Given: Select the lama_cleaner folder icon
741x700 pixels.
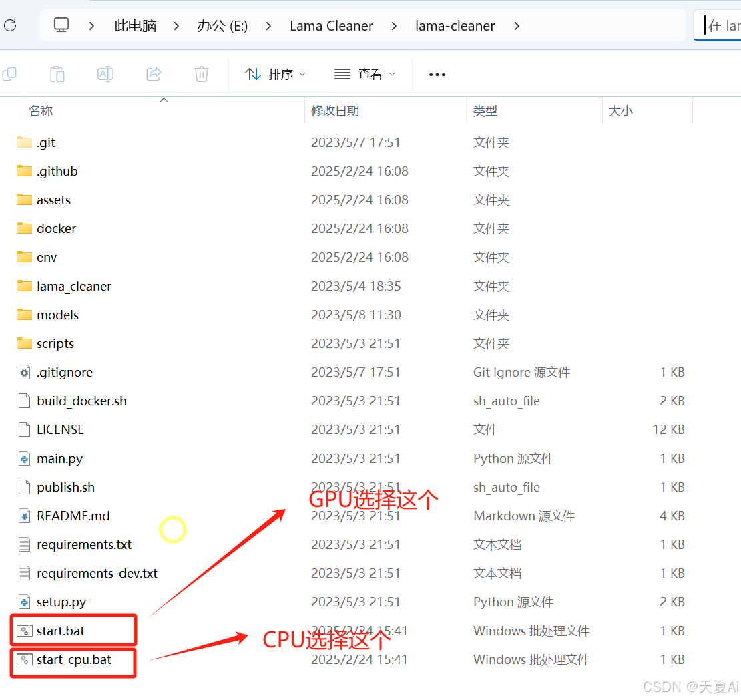Looking at the screenshot, I should 25,286.
